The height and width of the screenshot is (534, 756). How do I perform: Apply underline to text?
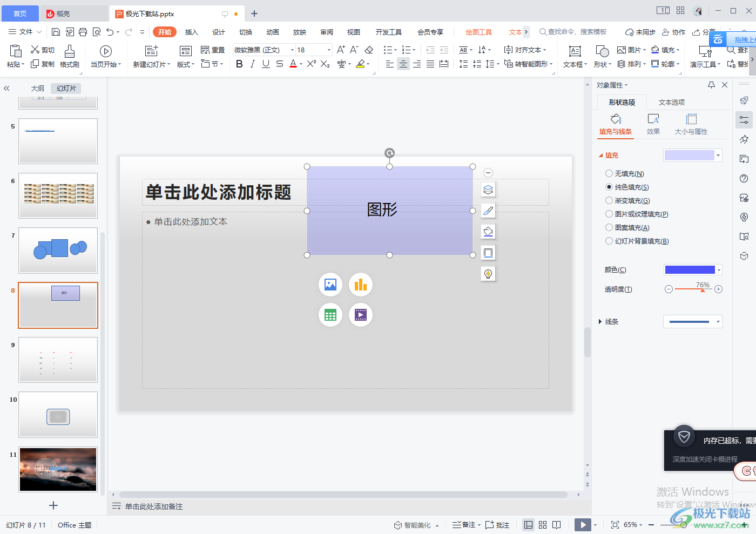266,64
